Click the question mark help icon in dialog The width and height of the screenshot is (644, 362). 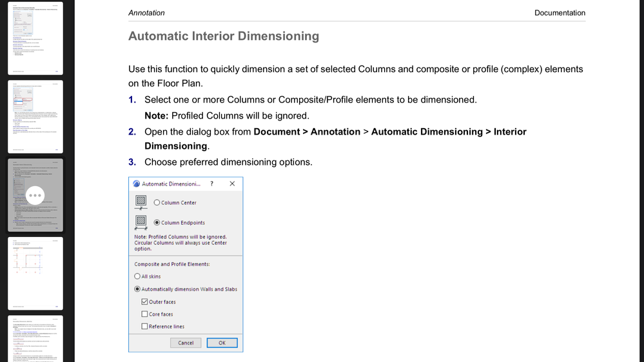click(x=211, y=184)
